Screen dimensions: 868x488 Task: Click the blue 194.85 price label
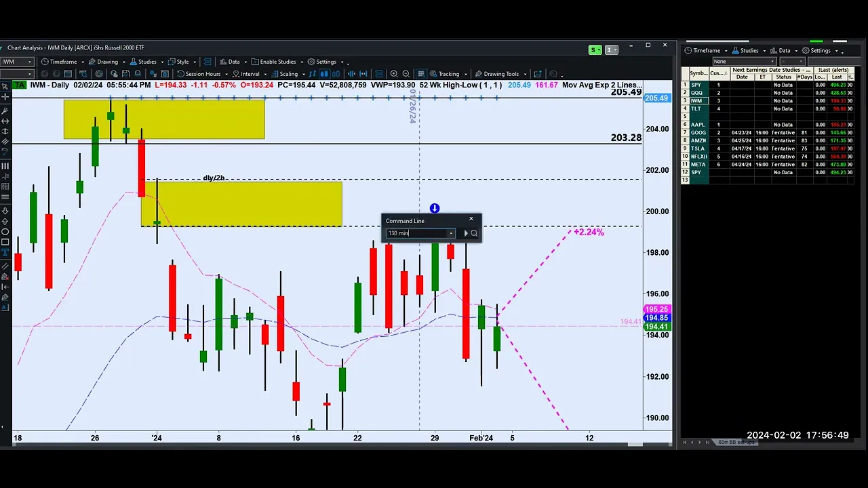coord(656,318)
